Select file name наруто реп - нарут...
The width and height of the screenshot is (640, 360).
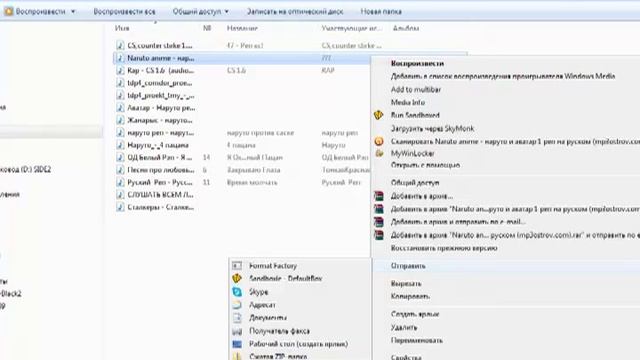160,133
